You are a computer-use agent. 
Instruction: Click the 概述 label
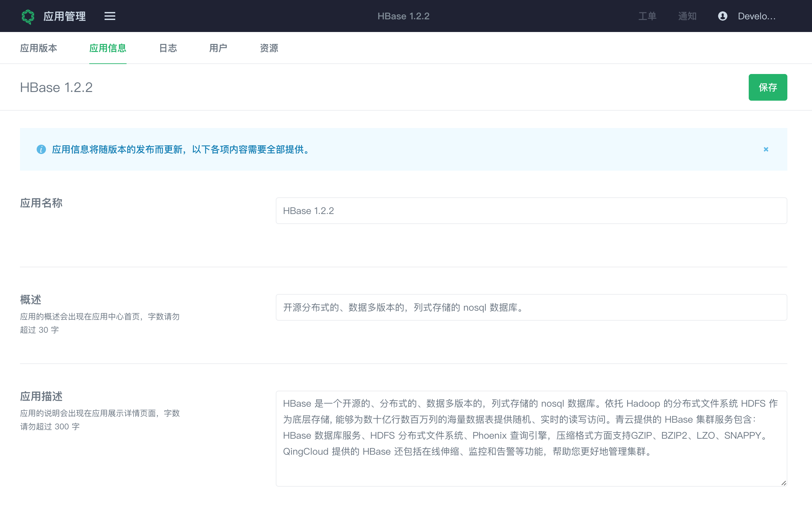click(x=30, y=300)
